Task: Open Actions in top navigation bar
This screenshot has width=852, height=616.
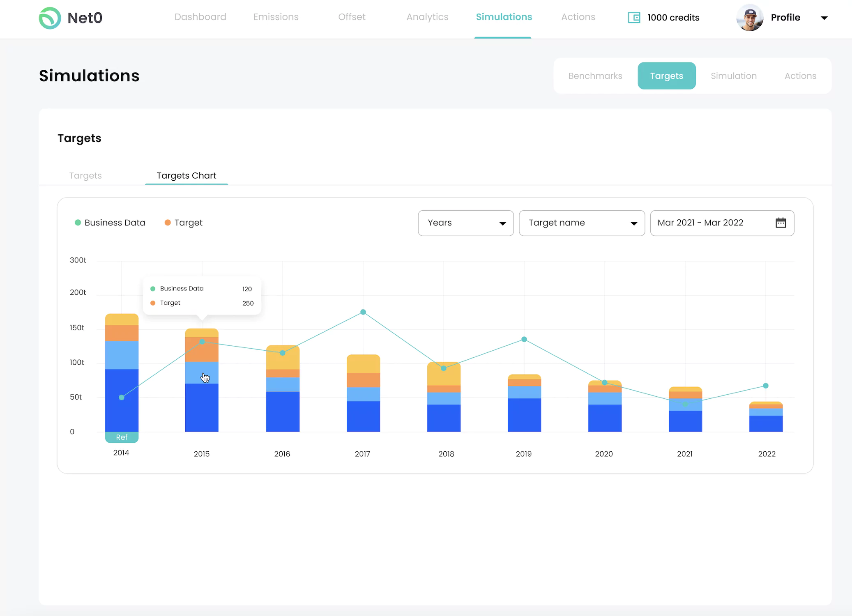Action: click(578, 17)
